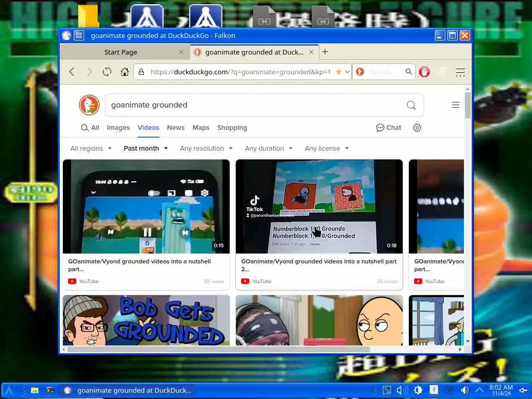Open brightness tray icon
This screenshot has width=532, height=399.
(418, 391)
